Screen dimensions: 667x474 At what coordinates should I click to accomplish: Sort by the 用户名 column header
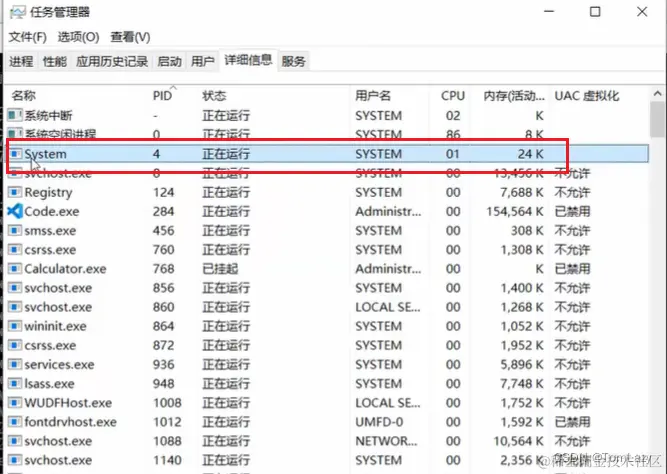point(373,95)
